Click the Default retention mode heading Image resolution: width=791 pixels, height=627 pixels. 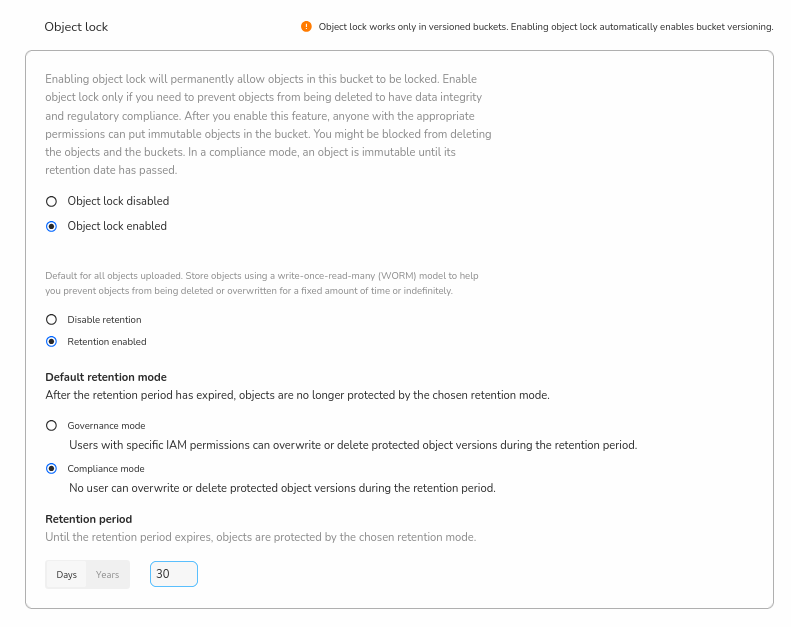coord(106,377)
